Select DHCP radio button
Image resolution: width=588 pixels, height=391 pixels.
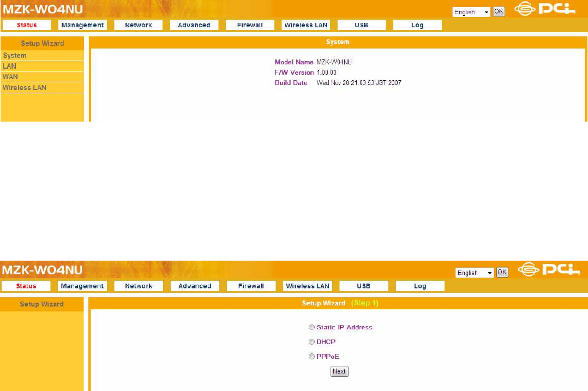[311, 342]
